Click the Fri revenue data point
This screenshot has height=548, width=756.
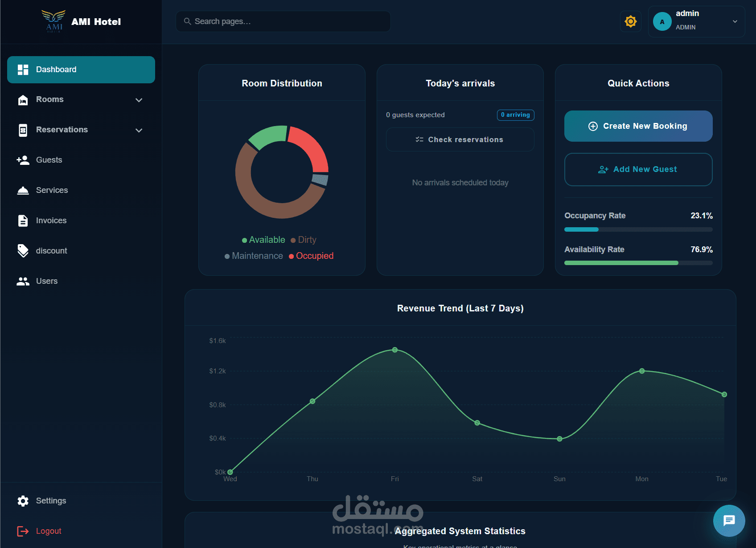coord(395,350)
